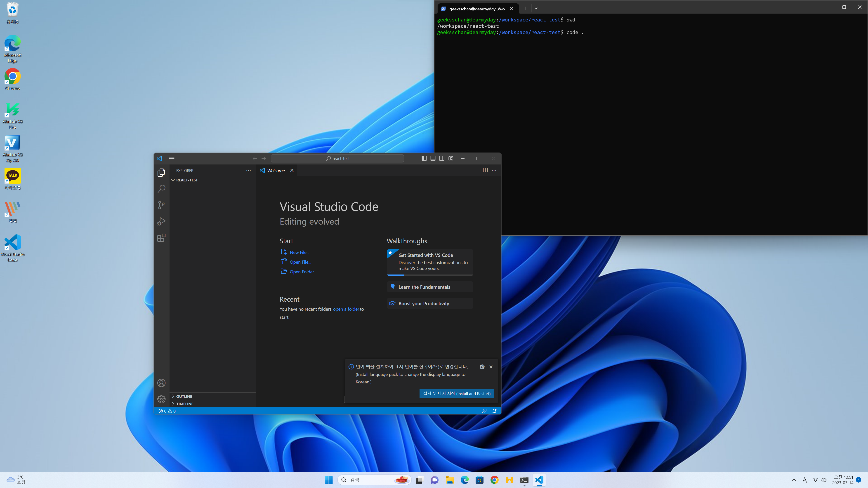Viewport: 868px width, 488px height.
Task: Click the react-test command center search box
Action: pos(337,159)
